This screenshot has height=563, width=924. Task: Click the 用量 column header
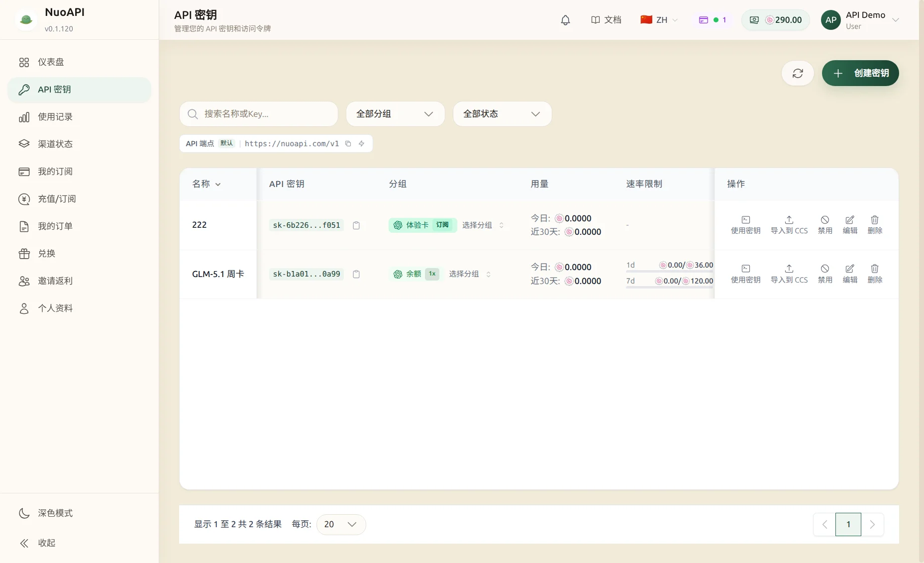tap(539, 184)
